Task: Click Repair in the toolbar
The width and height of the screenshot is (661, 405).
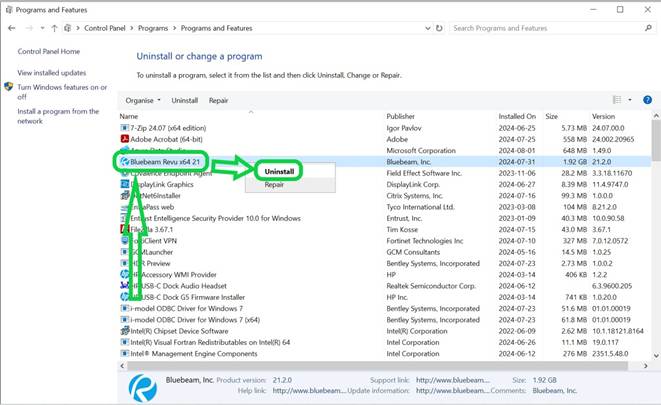Action: (218, 101)
